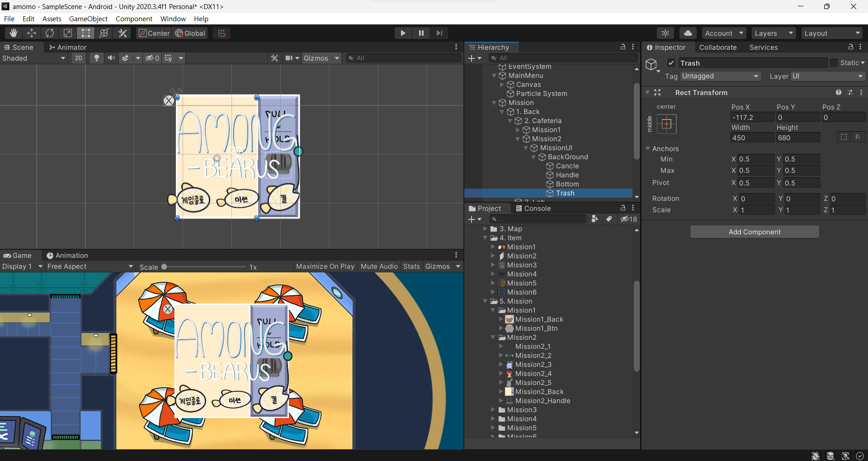The image size is (868, 461).
Task: Click the Pos X input field
Action: point(752,118)
